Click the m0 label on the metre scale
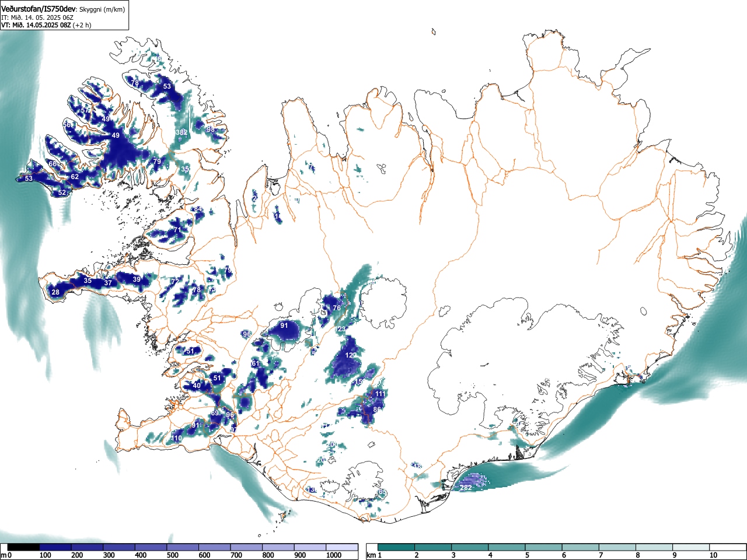 [6, 555]
